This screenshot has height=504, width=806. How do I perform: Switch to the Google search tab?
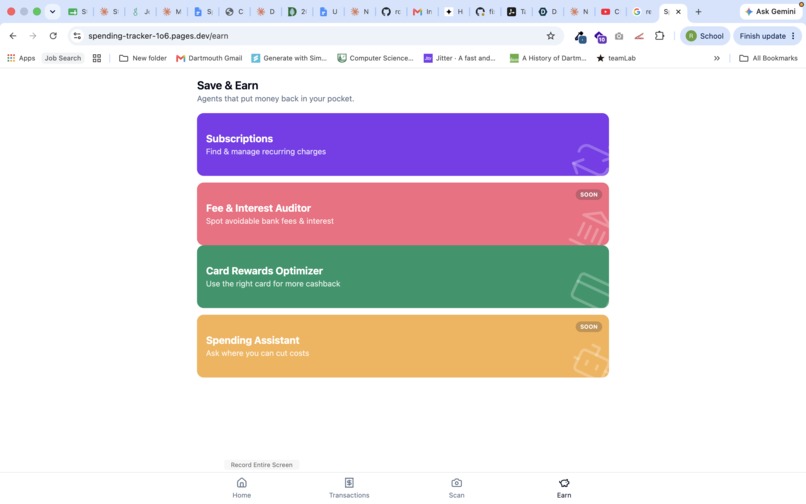[642, 11]
